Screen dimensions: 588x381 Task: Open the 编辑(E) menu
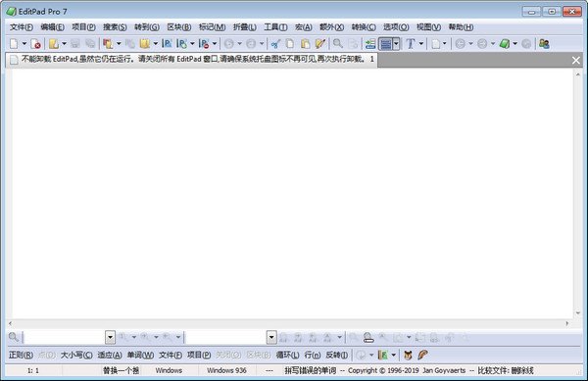[x=53, y=27]
